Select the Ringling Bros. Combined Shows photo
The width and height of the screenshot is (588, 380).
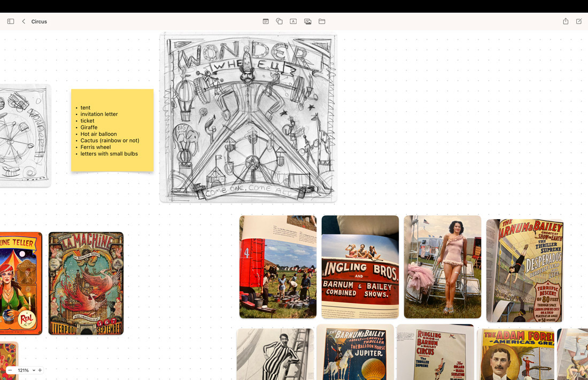pyautogui.click(x=360, y=267)
